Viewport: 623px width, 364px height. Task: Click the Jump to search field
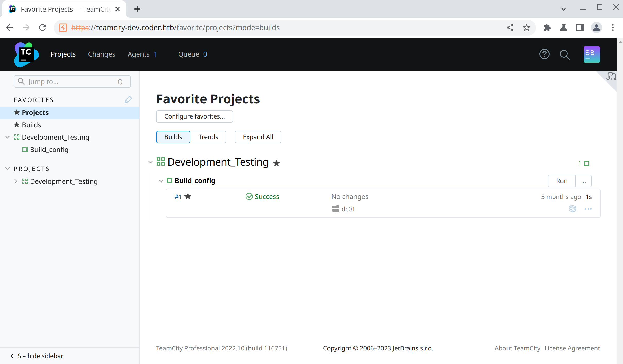(72, 81)
